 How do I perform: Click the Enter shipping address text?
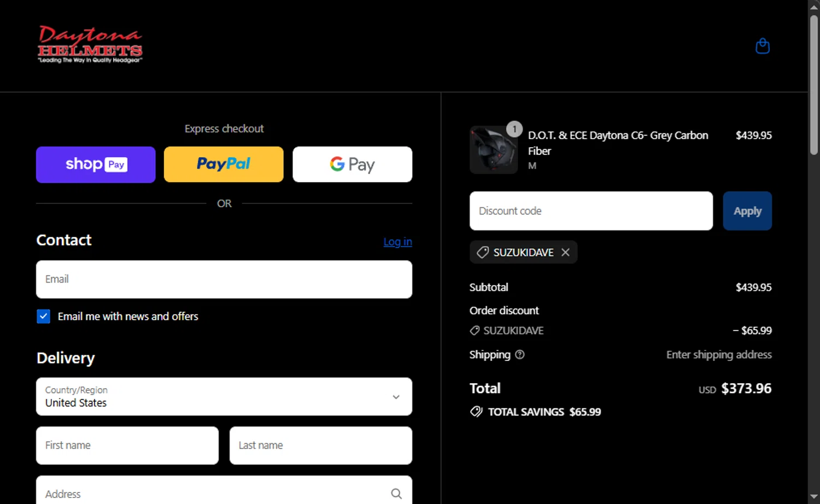[719, 355]
